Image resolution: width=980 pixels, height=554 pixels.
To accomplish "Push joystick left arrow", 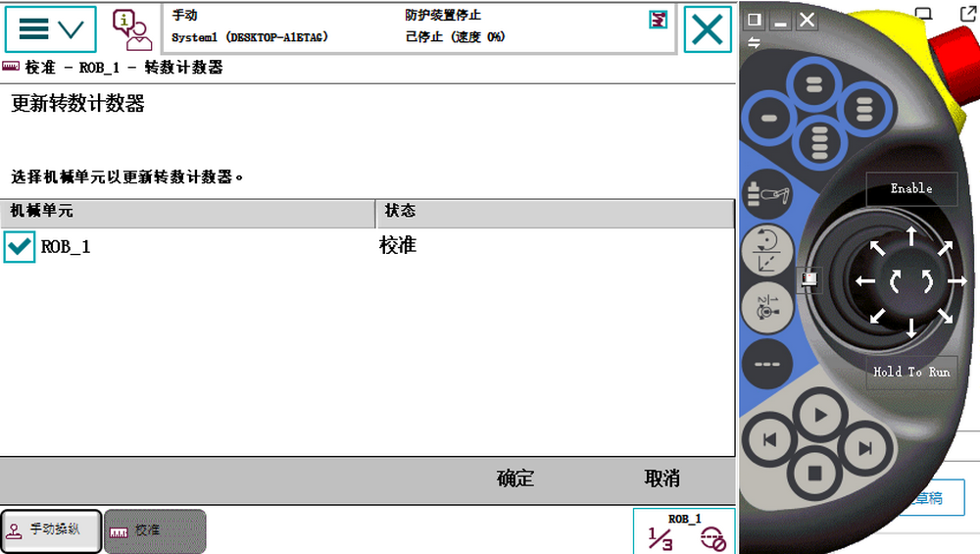I will coord(865,281).
